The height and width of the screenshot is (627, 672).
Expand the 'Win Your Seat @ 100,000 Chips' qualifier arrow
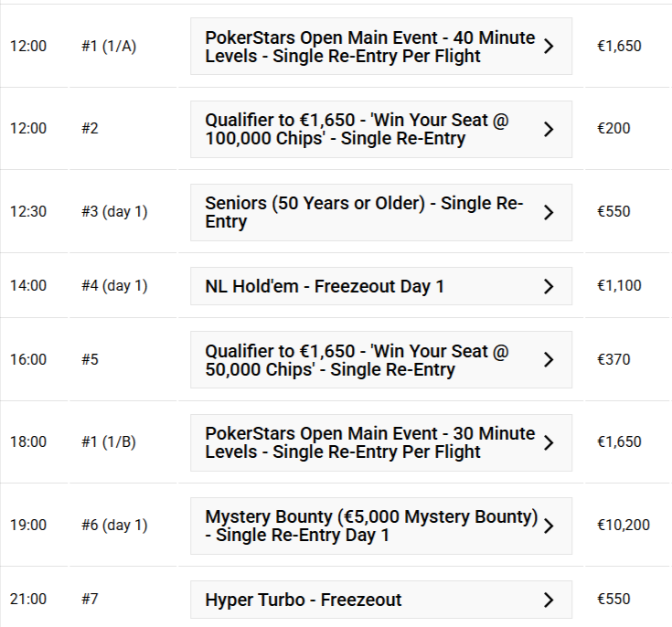pos(549,129)
